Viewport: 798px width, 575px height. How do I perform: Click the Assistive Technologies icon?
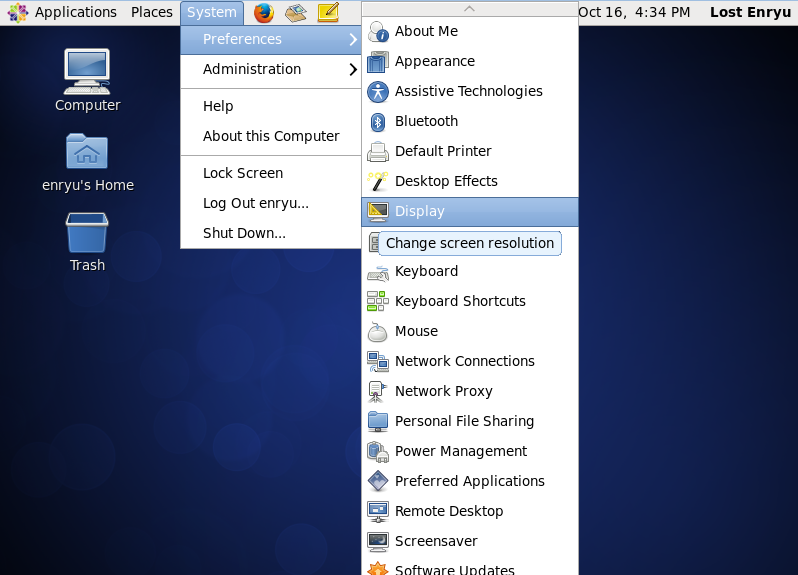(378, 91)
